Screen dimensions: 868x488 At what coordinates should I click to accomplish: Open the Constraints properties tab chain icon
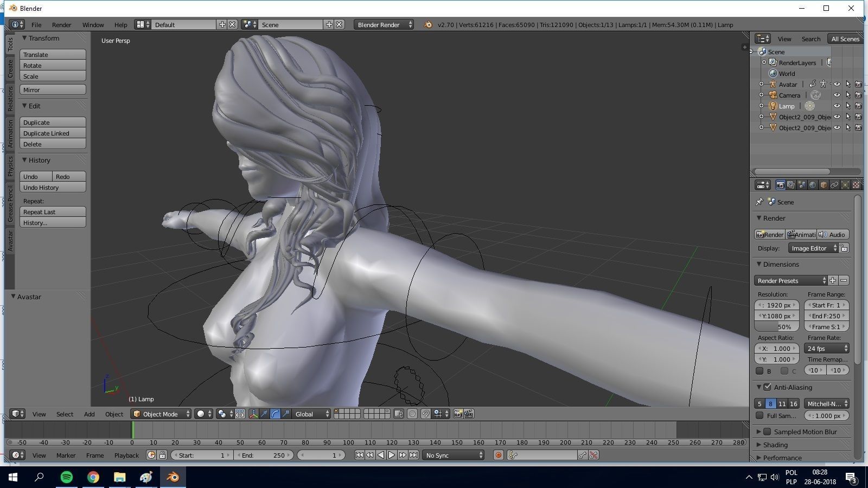tap(834, 185)
